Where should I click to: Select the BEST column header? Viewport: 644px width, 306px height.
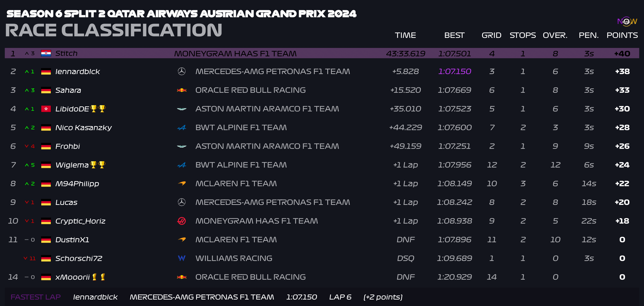click(454, 35)
